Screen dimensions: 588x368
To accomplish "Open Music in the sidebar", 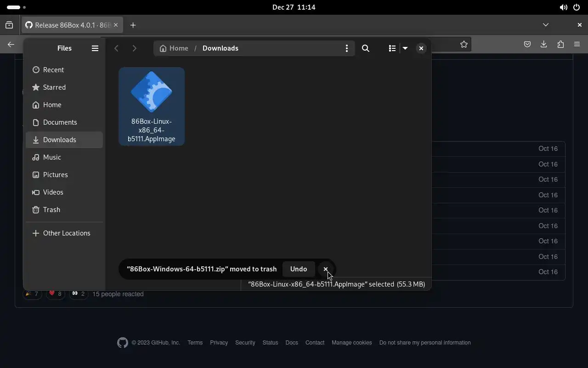I will 64,157.
